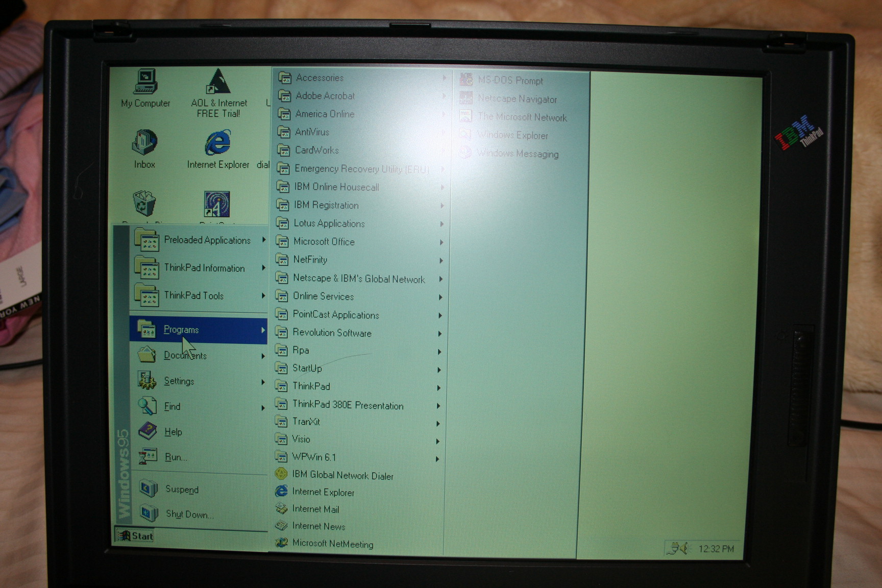Open the Inbox desktop icon
Image resolution: width=882 pixels, height=588 pixels.
pos(144,149)
